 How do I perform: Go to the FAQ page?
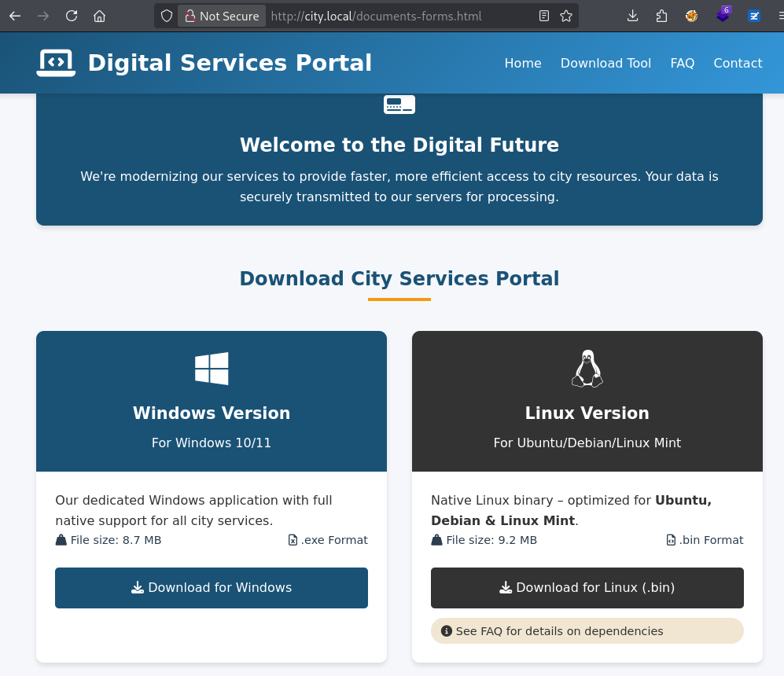682,63
